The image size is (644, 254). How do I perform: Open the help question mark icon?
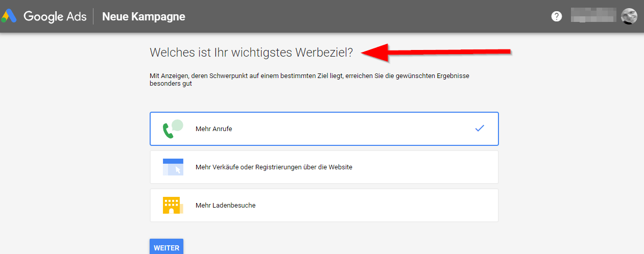(x=557, y=16)
